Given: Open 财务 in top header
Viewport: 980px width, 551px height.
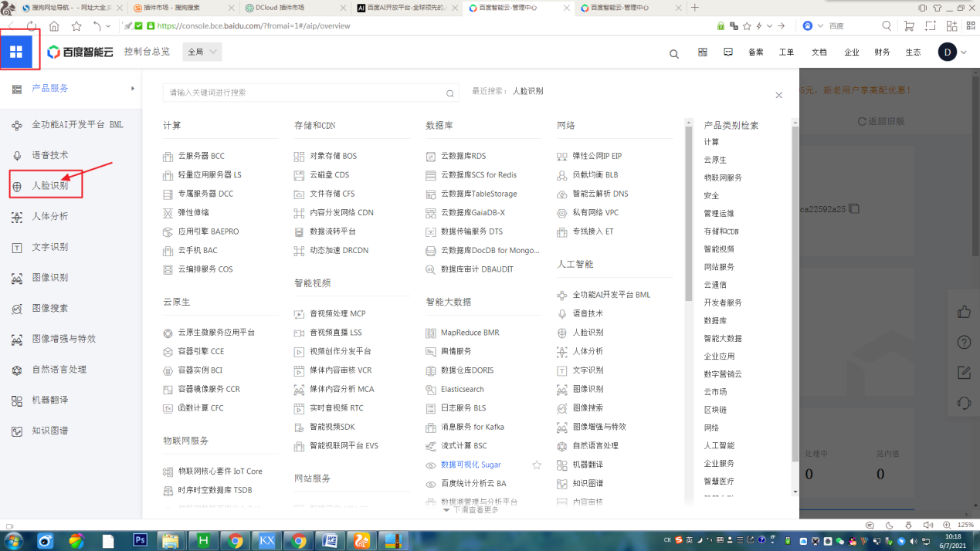Looking at the screenshot, I should 882,52.
